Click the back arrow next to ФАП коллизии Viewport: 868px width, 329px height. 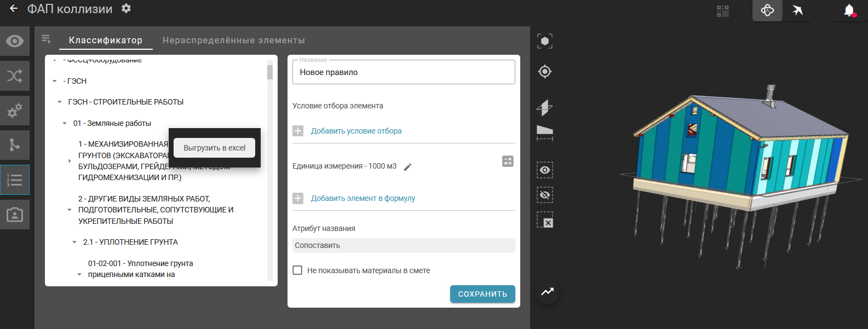click(14, 9)
